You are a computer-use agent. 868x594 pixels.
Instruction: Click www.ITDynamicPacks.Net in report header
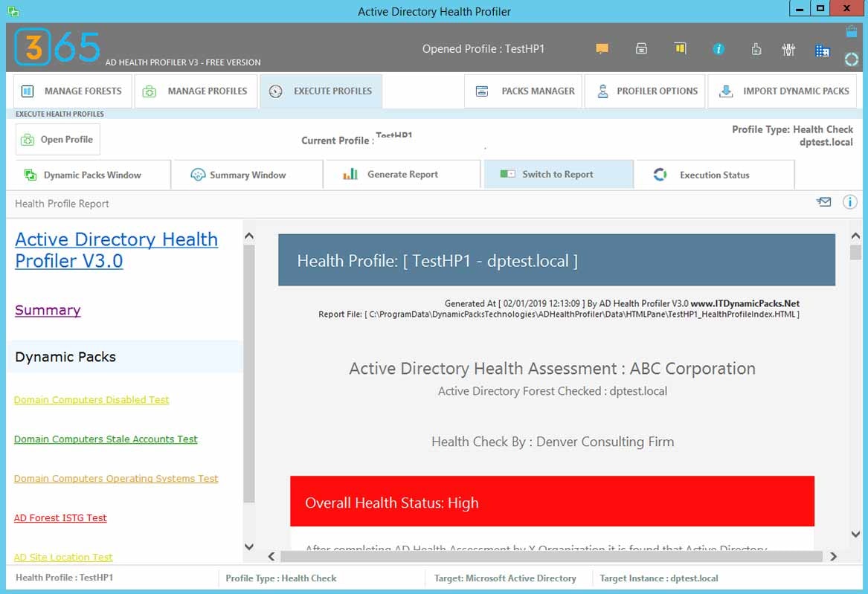pyautogui.click(x=745, y=303)
